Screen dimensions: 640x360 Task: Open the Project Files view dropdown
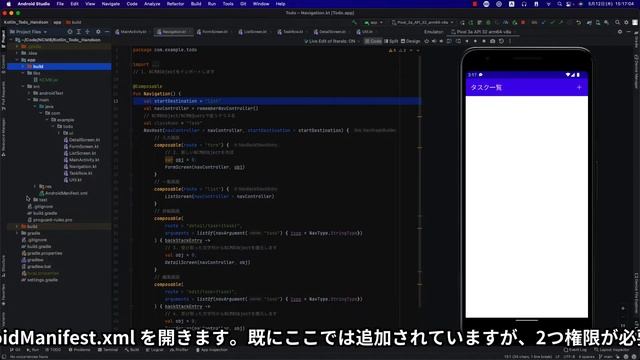click(x=28, y=31)
